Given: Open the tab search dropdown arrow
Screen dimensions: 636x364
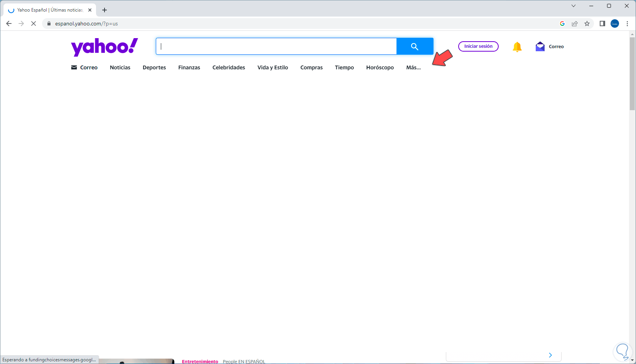Looking at the screenshot, I should click(x=574, y=6).
